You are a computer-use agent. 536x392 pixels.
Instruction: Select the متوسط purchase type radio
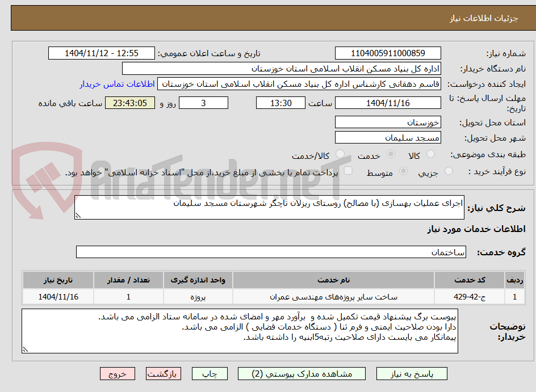(x=403, y=171)
